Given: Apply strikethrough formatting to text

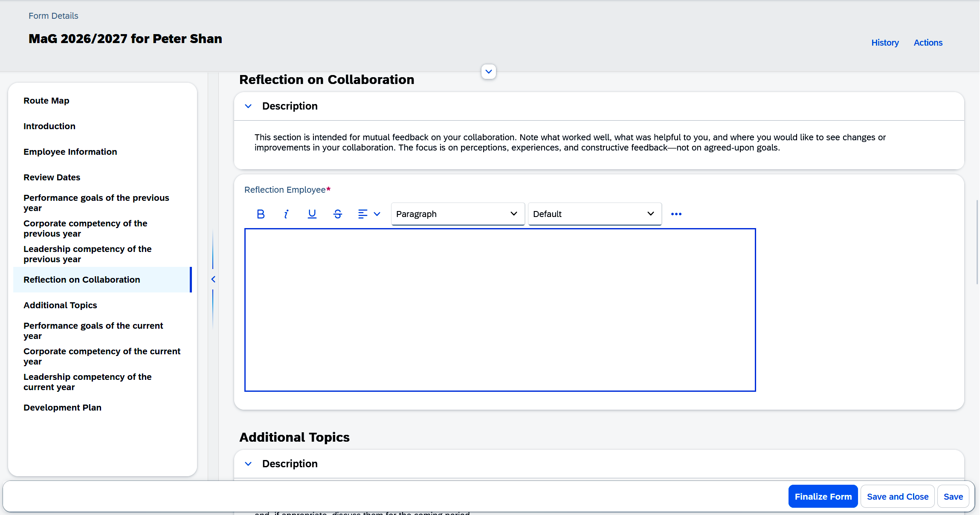Looking at the screenshot, I should pos(337,214).
